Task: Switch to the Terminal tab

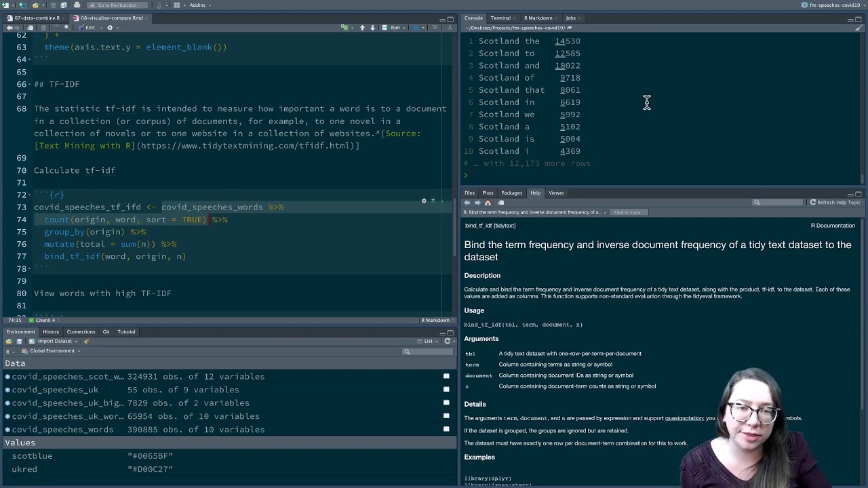Action: click(500, 18)
